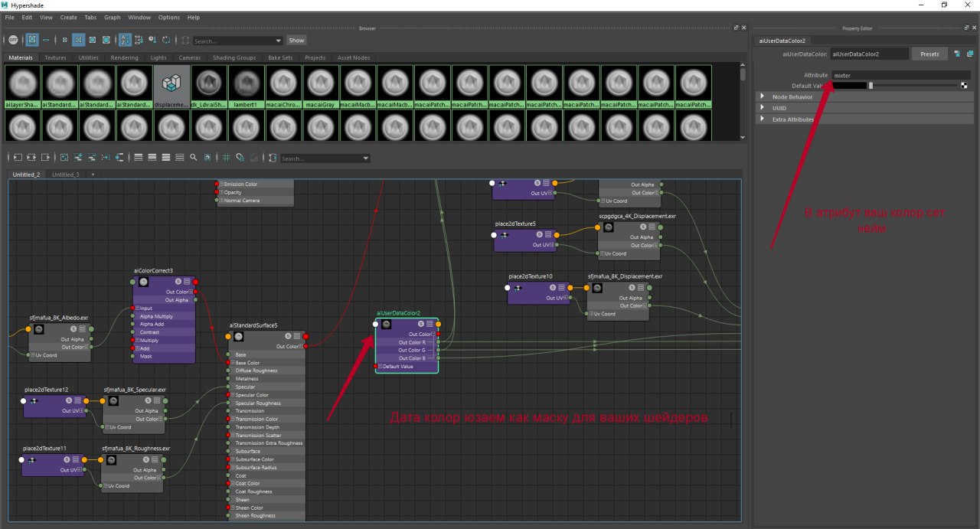
Task: Click sort by time icon in Browser
Action: [x=152, y=40]
